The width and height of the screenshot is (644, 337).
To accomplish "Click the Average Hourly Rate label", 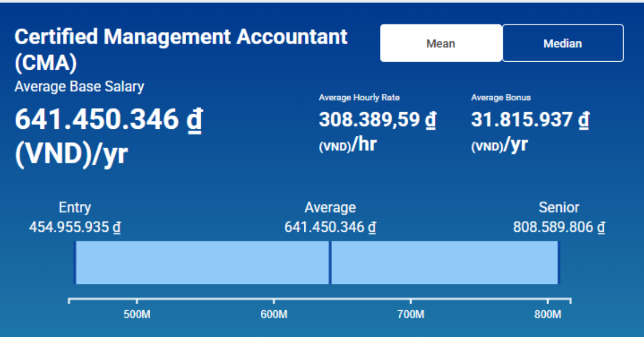I will (359, 98).
